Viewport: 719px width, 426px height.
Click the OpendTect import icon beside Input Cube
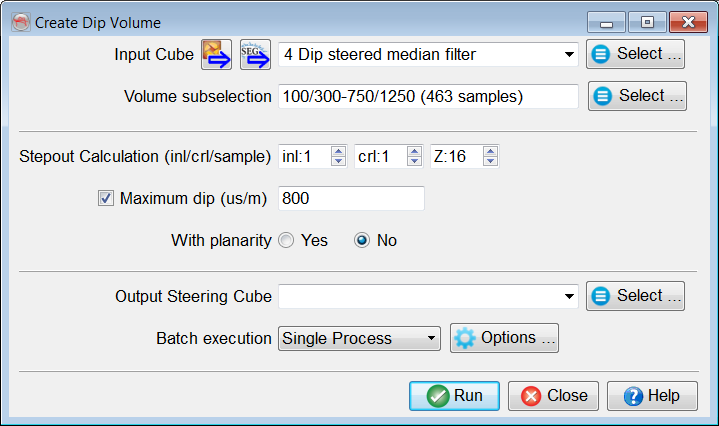[216, 54]
